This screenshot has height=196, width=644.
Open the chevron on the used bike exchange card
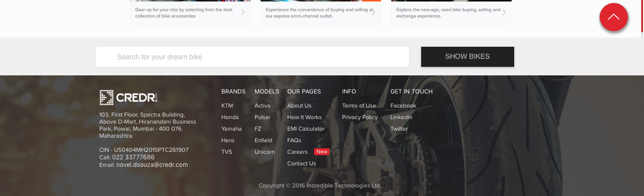(x=504, y=13)
